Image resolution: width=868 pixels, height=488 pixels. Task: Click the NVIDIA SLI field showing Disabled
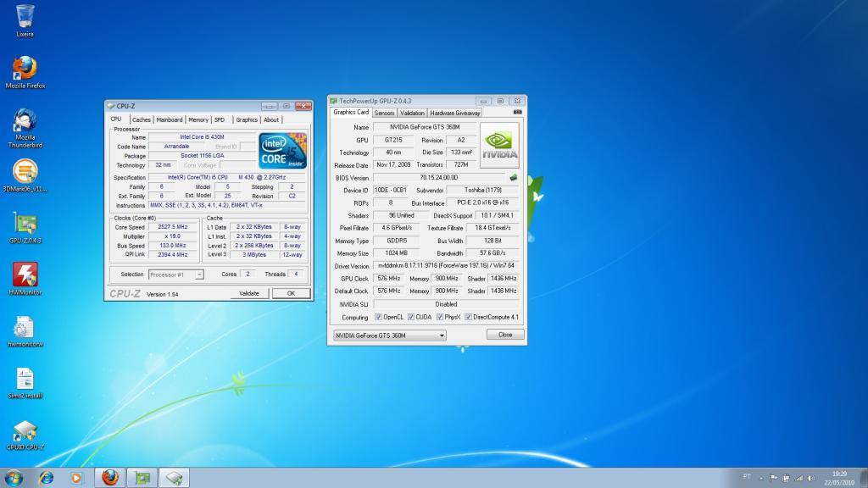[446, 304]
